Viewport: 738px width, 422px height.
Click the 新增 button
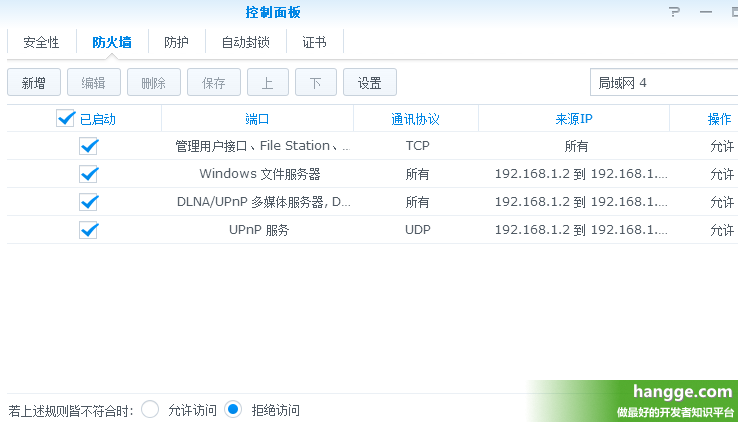[34, 82]
